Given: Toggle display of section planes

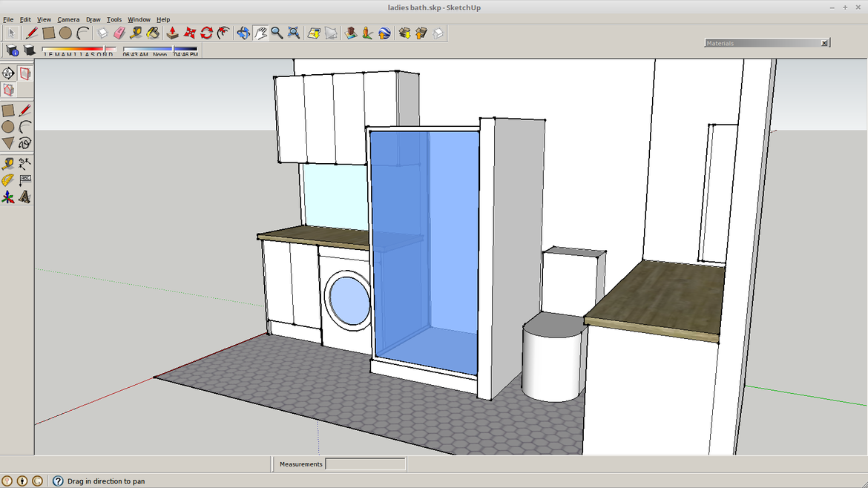Looking at the screenshot, I should 25,73.
